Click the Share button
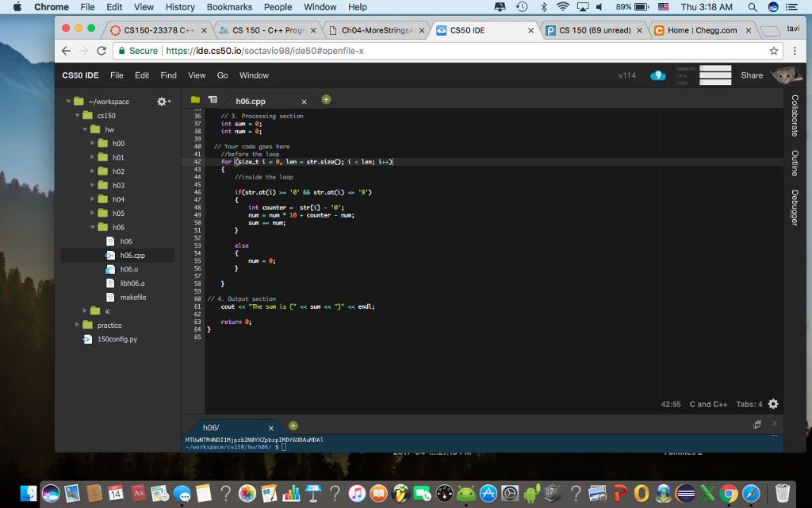Viewport: 812px width, 508px height. 752,75
